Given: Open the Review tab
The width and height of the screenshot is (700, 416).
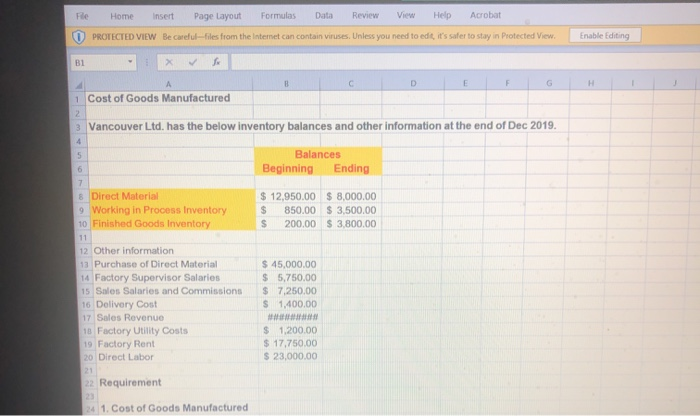Looking at the screenshot, I should pyautogui.click(x=365, y=15).
